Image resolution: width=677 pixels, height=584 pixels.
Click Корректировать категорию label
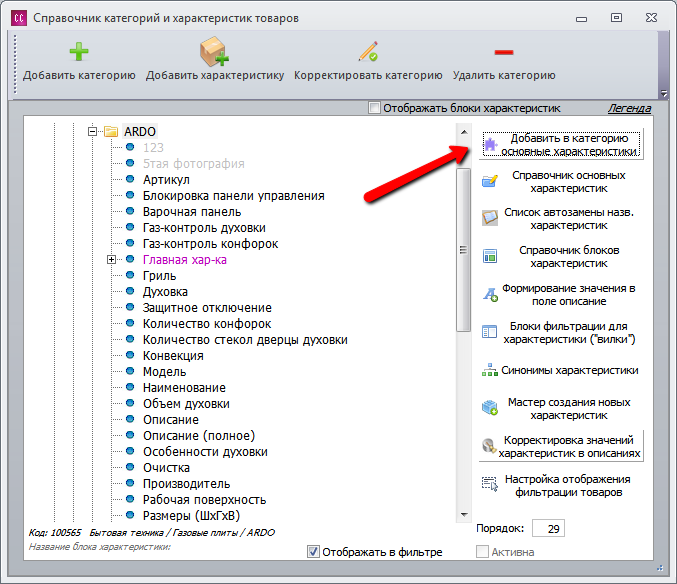368,75
